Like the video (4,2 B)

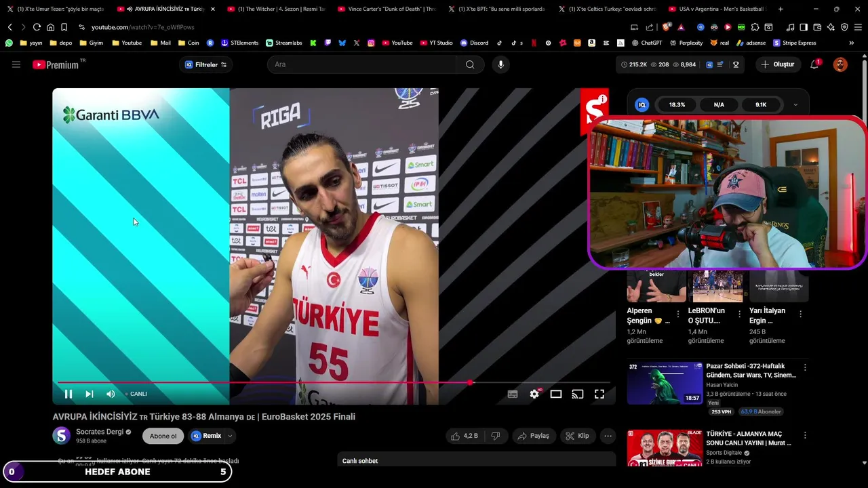click(465, 436)
